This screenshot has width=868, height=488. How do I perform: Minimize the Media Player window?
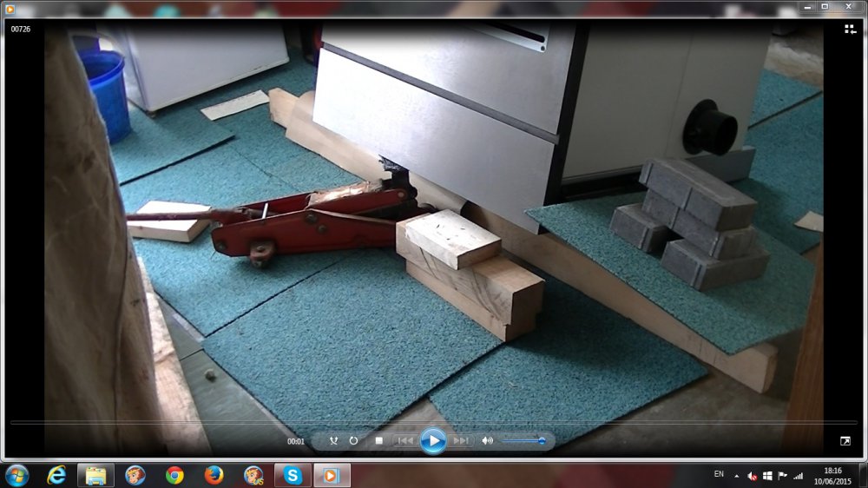pos(807,7)
